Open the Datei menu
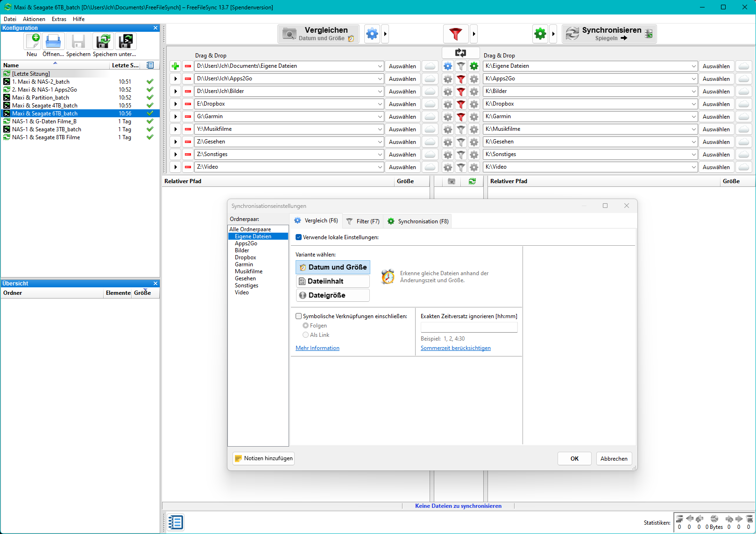756x534 pixels. pyautogui.click(x=10, y=19)
